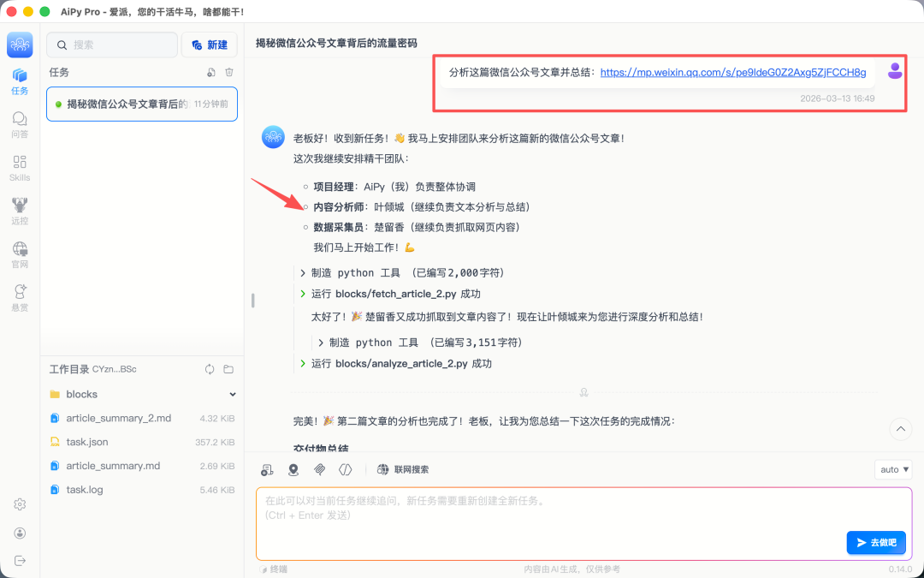This screenshot has width=924, height=578.
Task: Open settings gear in sidebar
Action: tap(20, 504)
